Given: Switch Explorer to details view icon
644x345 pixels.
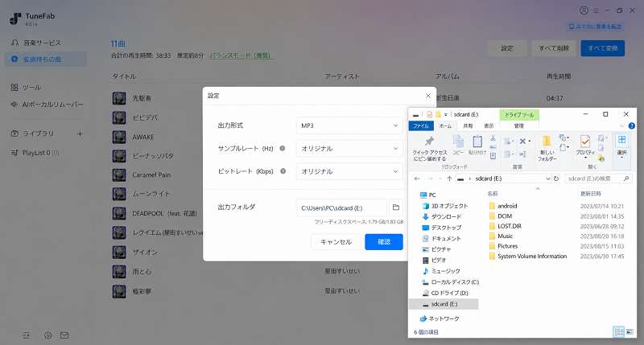Looking at the screenshot, I should coord(618,331).
